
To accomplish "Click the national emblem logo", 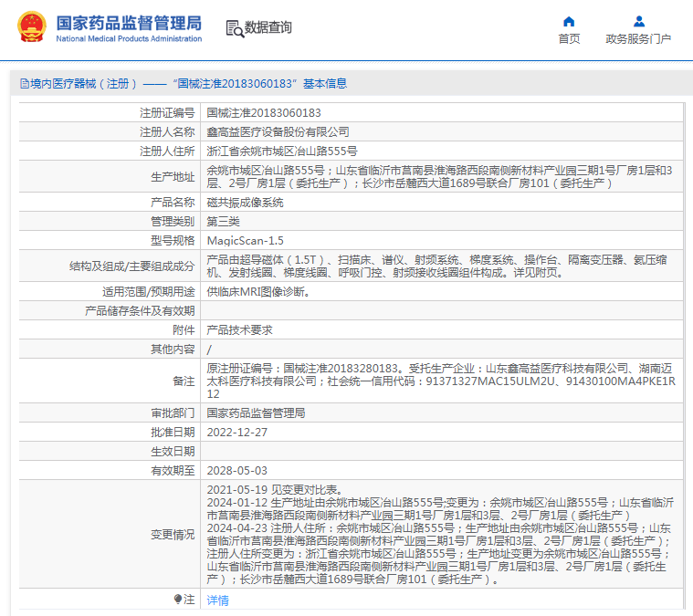I will coord(31,27).
